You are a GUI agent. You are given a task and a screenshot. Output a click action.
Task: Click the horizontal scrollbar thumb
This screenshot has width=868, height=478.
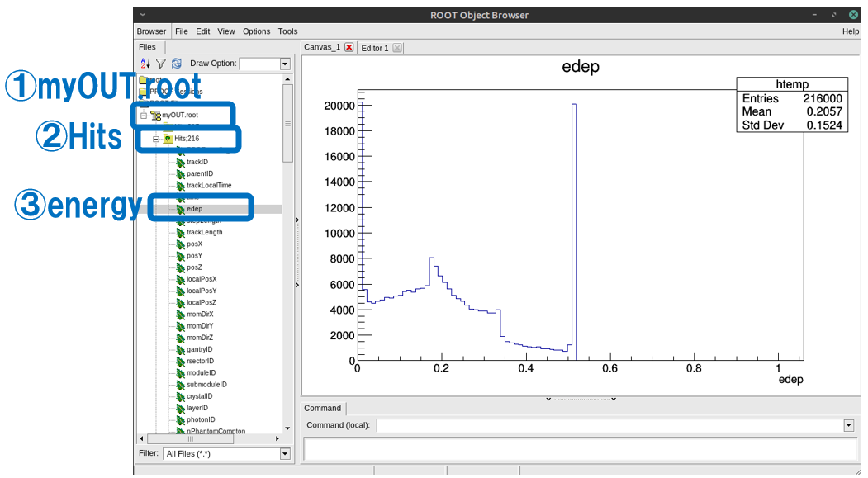coord(190,438)
